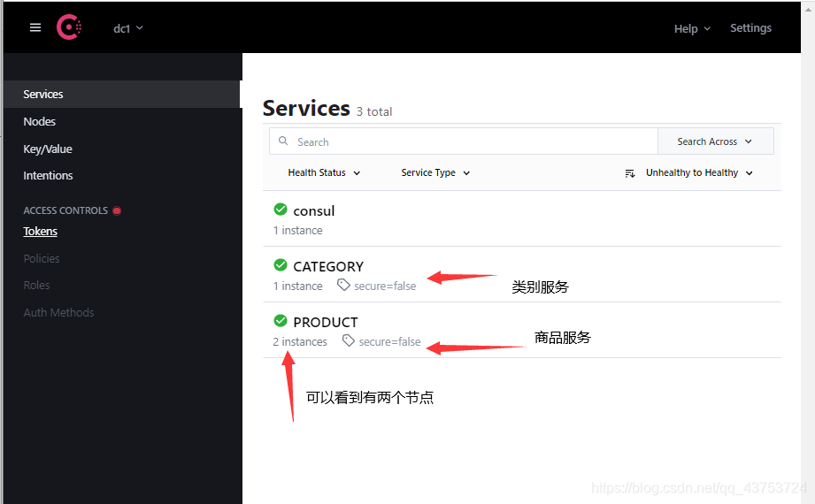The width and height of the screenshot is (815, 504).
Task: Click the 1 instance text under CATEGORY
Action: pos(298,286)
